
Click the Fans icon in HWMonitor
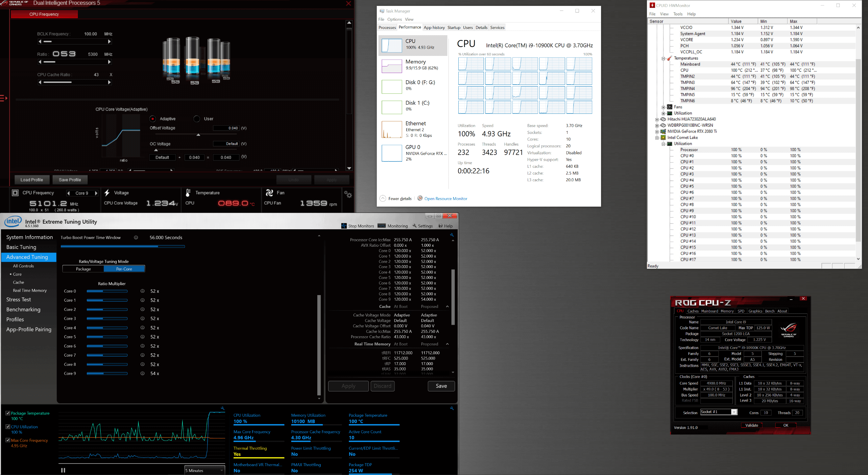click(669, 107)
